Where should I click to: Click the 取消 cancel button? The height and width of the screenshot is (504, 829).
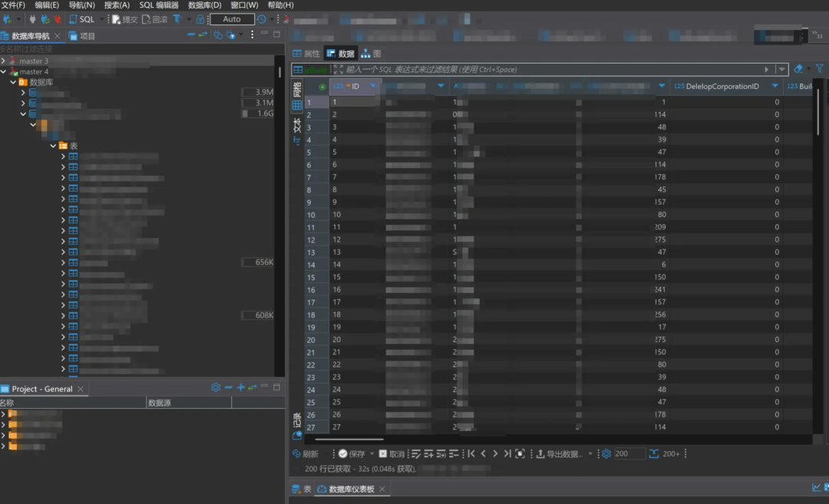coord(391,453)
